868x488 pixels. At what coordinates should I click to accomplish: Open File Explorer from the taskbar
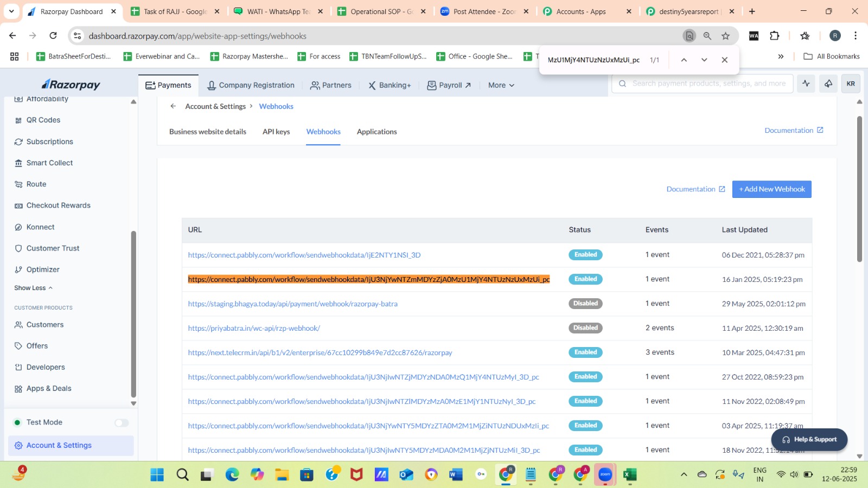[x=282, y=475]
